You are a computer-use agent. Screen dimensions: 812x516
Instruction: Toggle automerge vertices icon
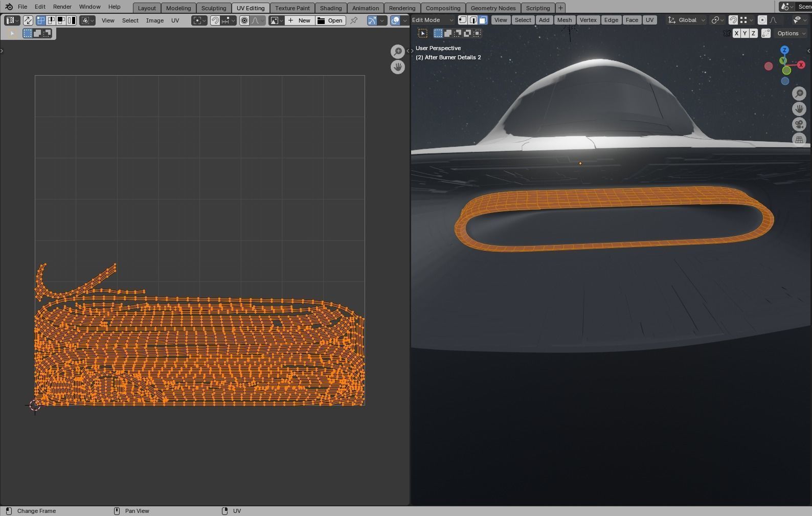pos(766,33)
